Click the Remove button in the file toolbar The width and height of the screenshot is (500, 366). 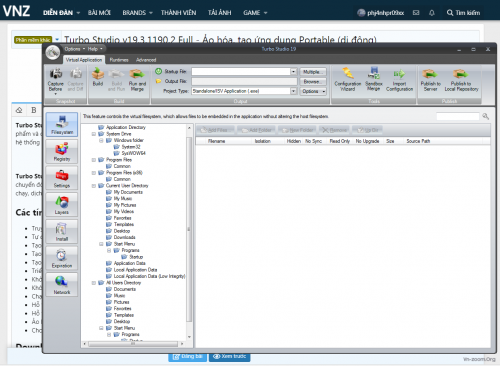pos(335,130)
